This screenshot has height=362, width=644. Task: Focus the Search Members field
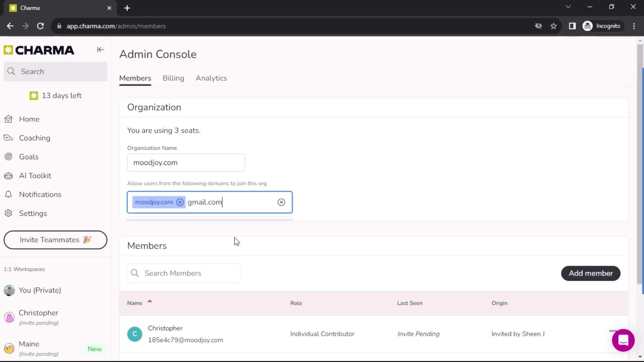[184, 273]
